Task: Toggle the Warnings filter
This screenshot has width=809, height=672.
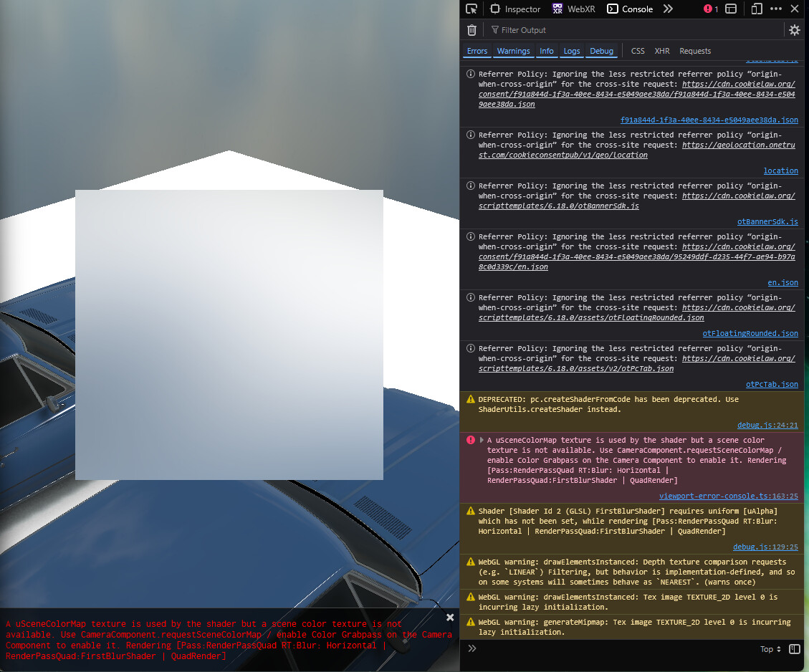Action: pyautogui.click(x=513, y=51)
